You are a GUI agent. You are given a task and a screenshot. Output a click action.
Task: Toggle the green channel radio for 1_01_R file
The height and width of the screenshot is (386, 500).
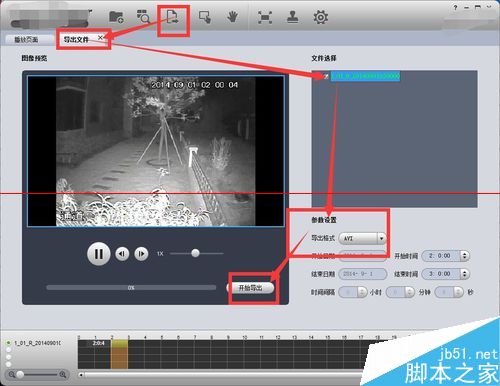click(x=8, y=343)
